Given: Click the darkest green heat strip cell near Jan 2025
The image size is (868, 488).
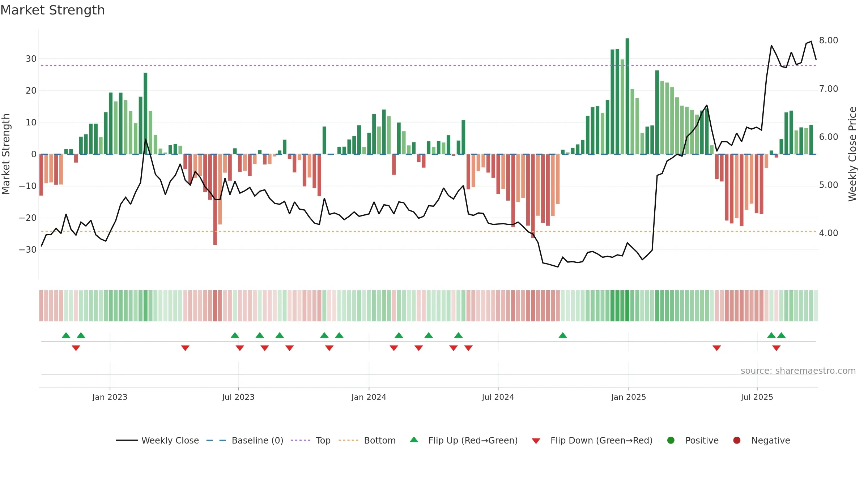Looking at the screenshot, I should [x=627, y=306].
